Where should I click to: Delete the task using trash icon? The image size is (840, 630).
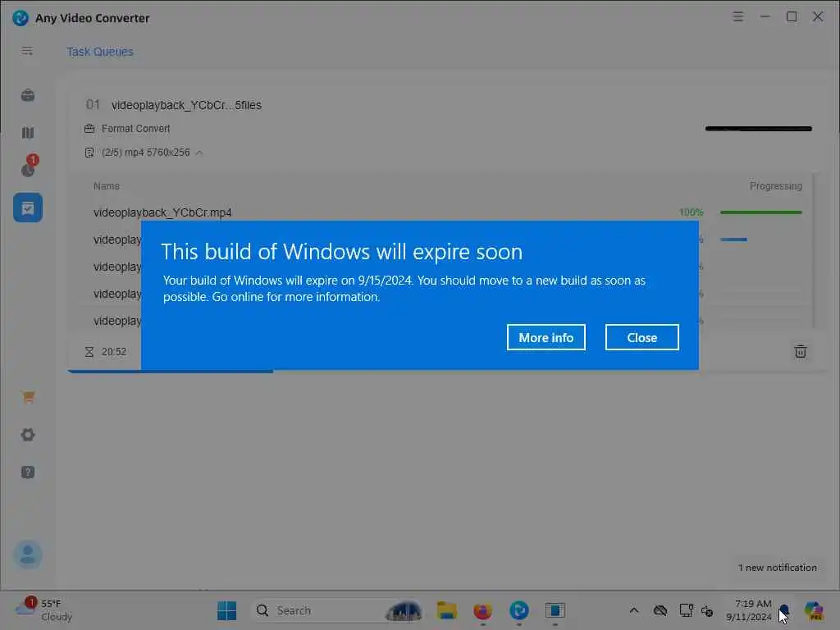coord(801,352)
